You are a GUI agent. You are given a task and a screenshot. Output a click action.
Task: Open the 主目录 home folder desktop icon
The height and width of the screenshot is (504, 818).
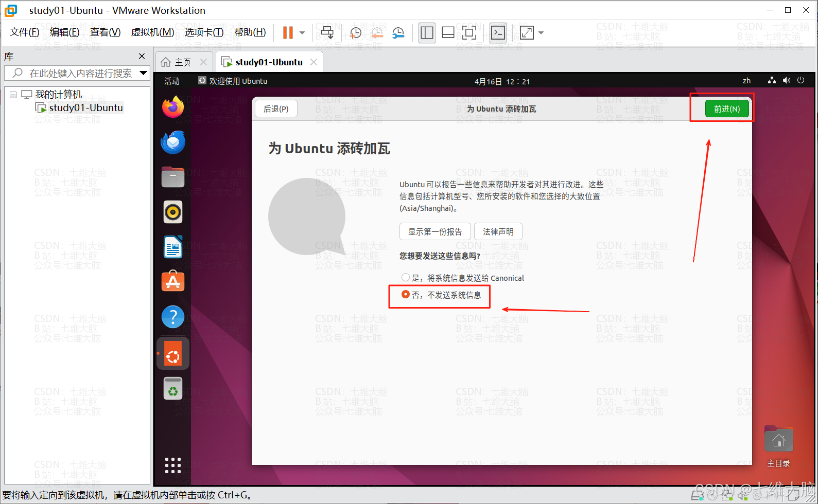click(778, 446)
